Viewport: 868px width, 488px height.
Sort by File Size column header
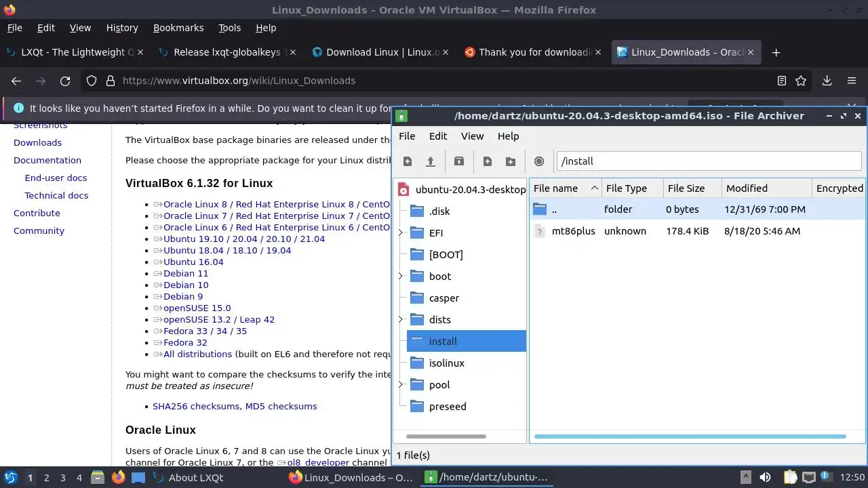(x=692, y=188)
